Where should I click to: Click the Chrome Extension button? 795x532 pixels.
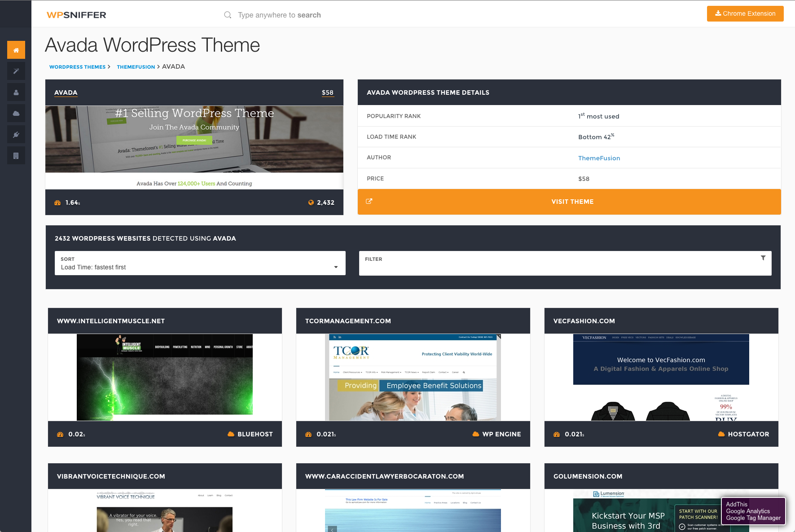[x=745, y=13]
